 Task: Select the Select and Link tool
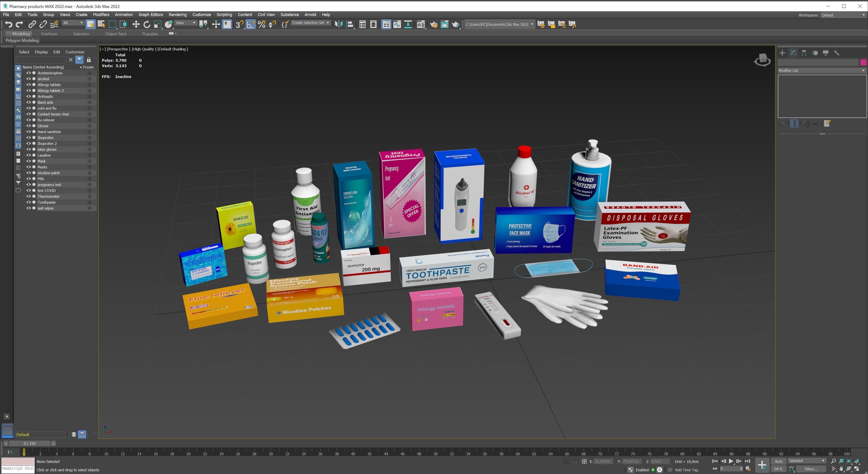32,24
